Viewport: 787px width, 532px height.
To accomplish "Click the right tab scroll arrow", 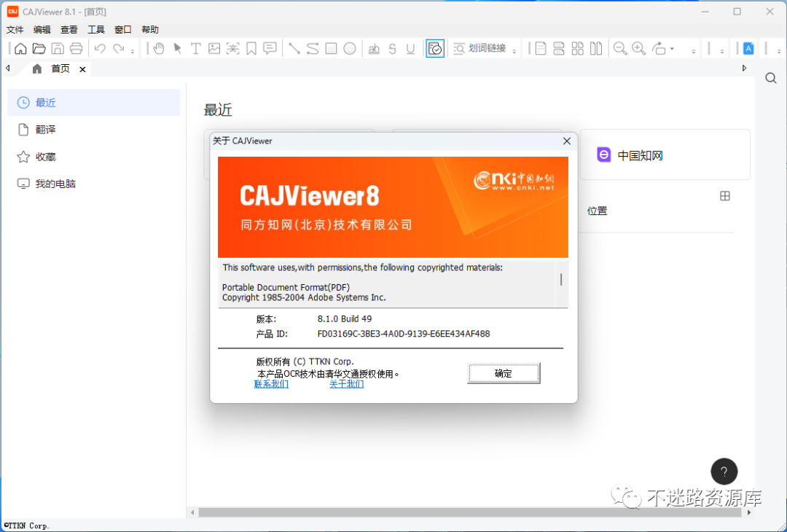I will [x=744, y=69].
